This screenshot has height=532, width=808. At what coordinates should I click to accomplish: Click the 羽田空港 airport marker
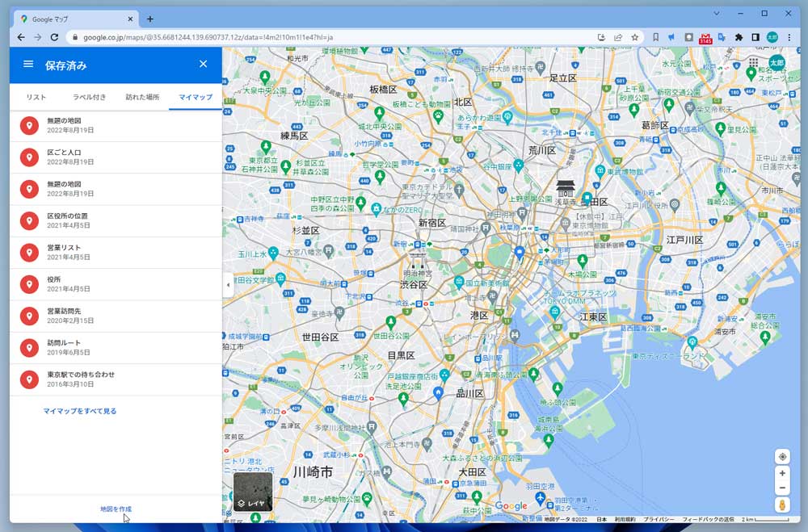(x=540, y=497)
